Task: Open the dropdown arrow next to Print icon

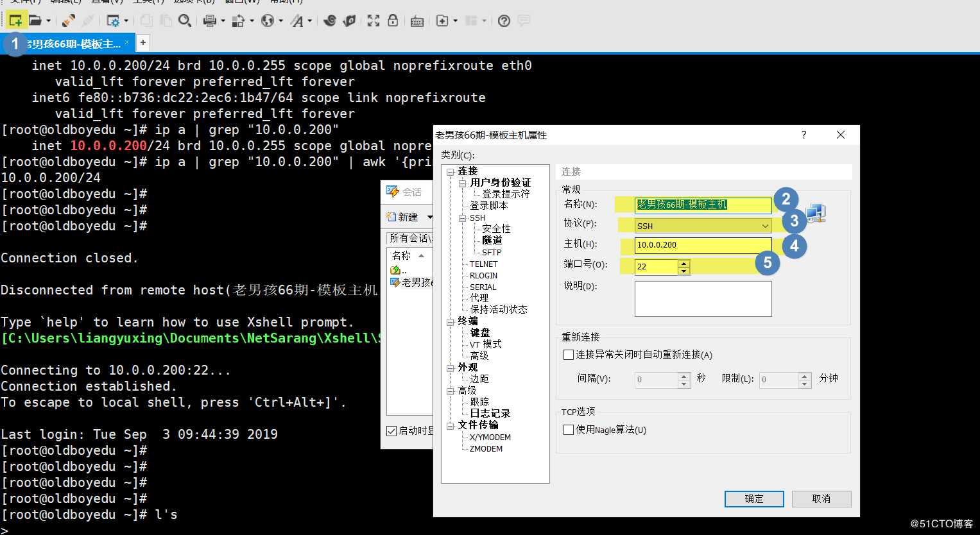Action: pyautogui.click(x=223, y=21)
